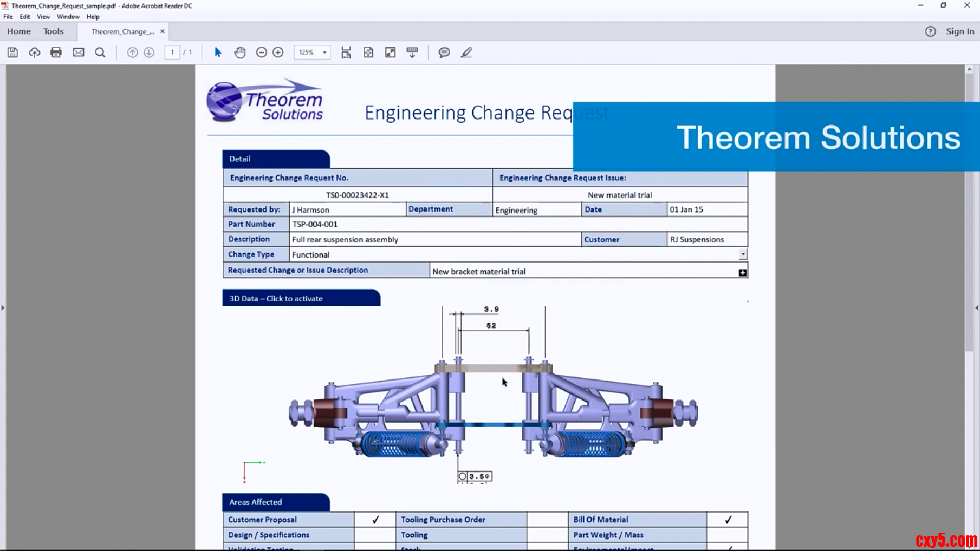This screenshot has width=980, height=551.
Task: Toggle the Customer Proposal checkbox
Action: coord(375,520)
